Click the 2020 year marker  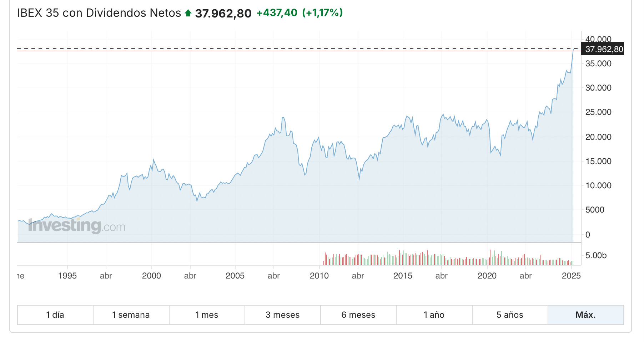point(487,276)
